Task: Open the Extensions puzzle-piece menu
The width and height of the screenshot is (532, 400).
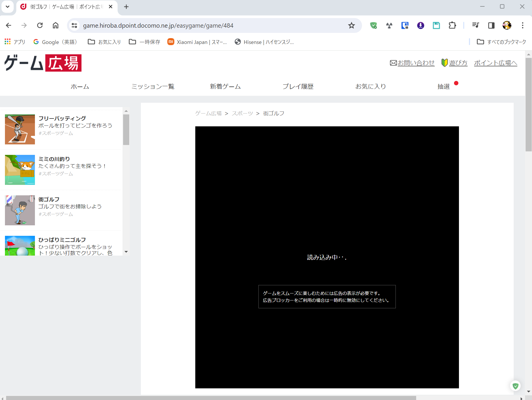Action: pyautogui.click(x=452, y=25)
